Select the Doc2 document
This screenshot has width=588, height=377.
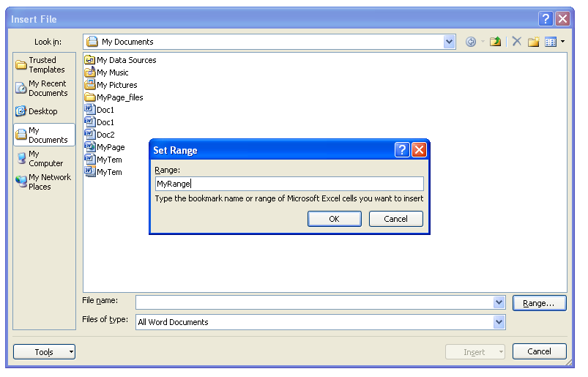(x=100, y=135)
